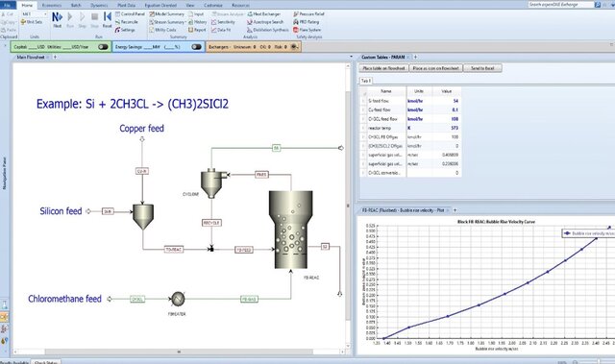Open the File menu
This screenshot has height=364, width=615.
(x=8, y=5)
